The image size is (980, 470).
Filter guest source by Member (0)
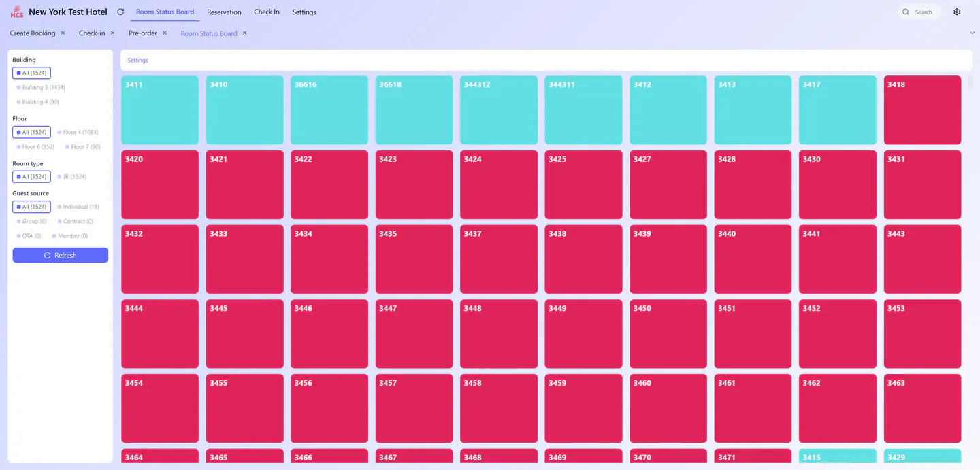70,236
